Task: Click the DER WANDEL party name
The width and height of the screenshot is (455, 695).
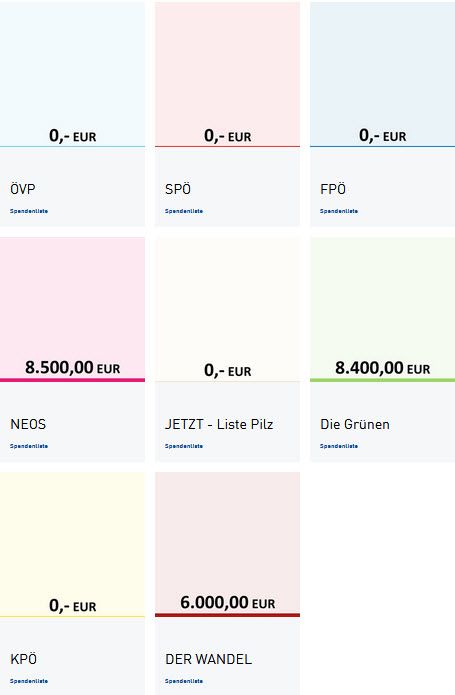Action: coord(209,659)
